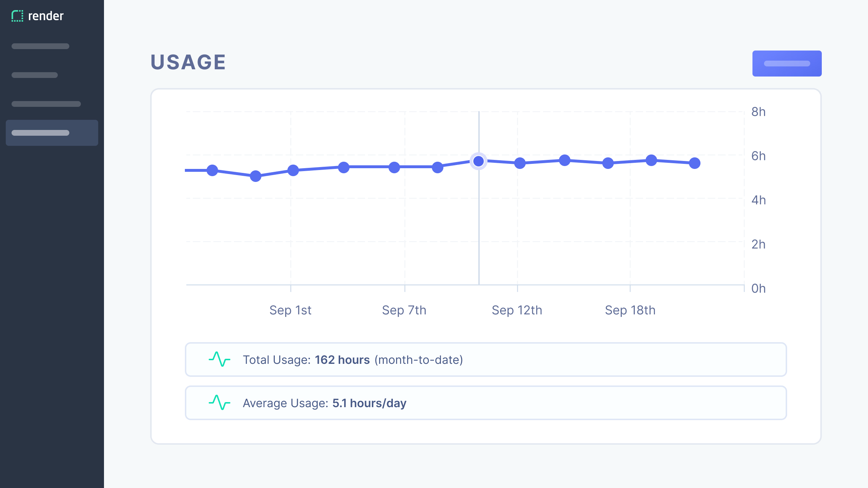Click the lowest data point on the chart

tap(256, 176)
